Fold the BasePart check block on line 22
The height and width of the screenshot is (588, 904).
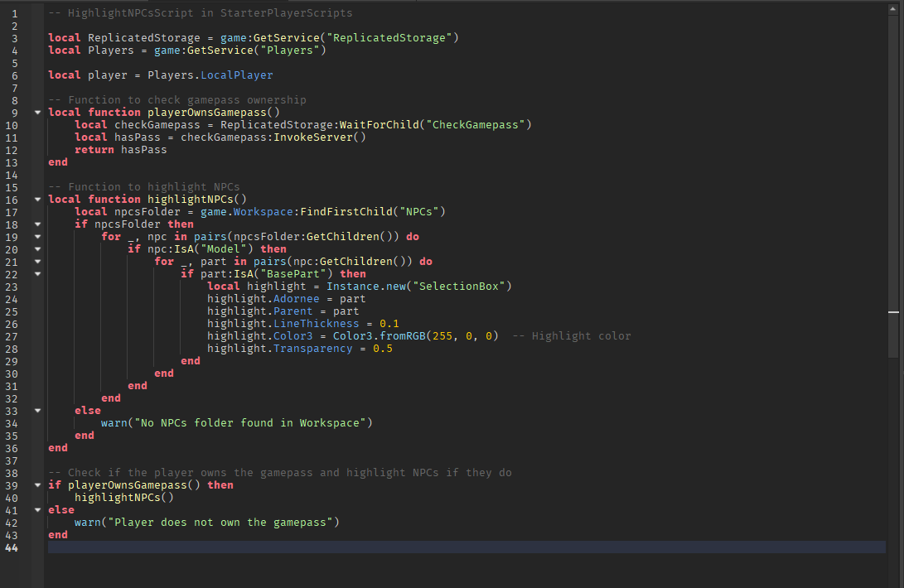point(36,273)
